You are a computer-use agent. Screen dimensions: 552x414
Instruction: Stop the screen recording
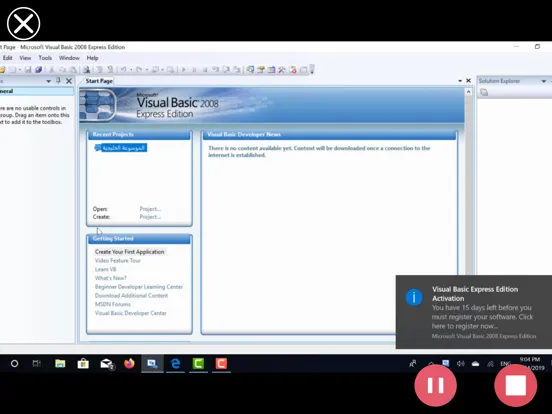516,385
